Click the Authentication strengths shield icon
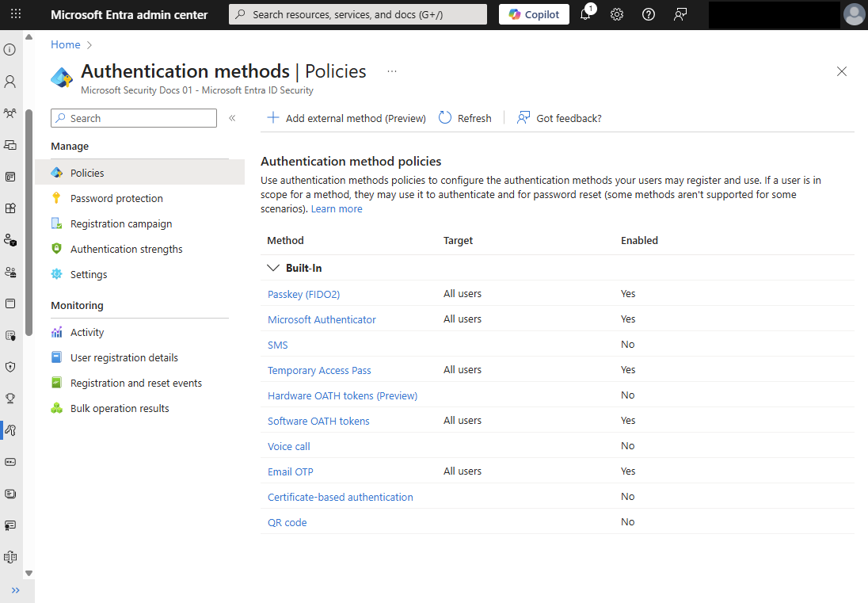 point(55,248)
